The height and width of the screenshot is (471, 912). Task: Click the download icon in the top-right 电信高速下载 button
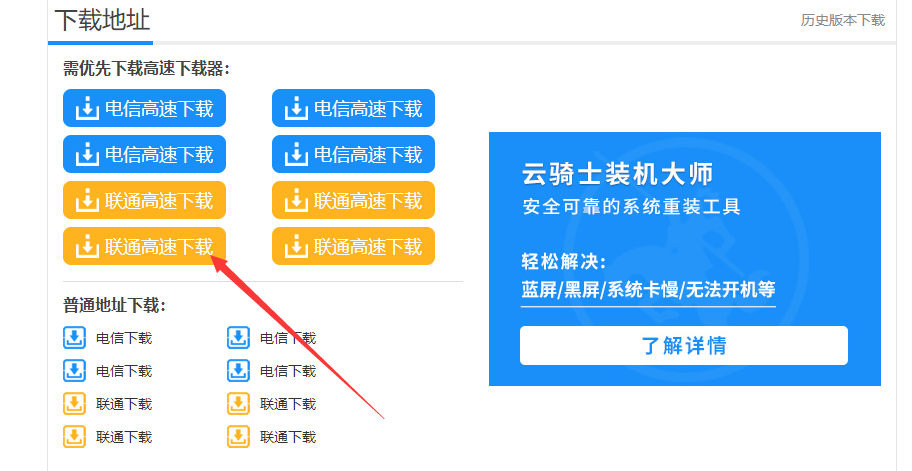(296, 108)
